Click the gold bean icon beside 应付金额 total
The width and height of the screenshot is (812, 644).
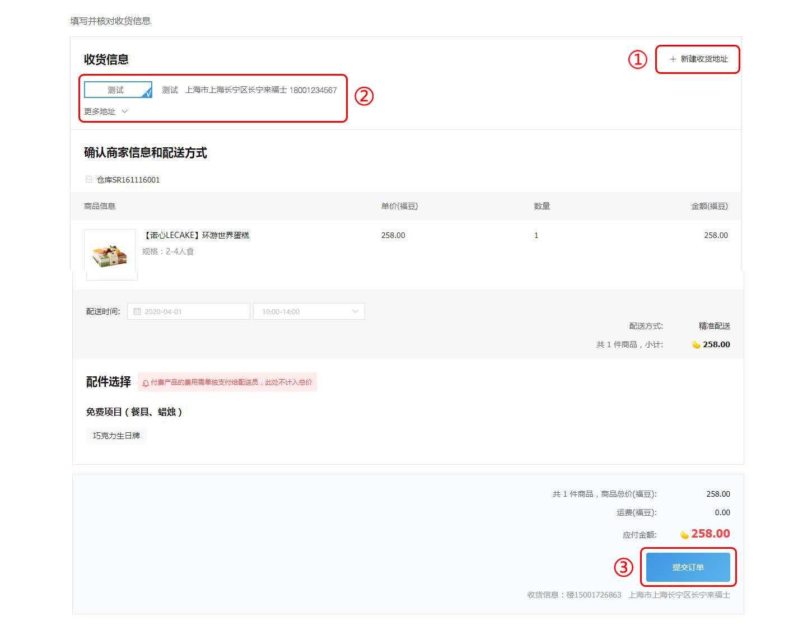click(684, 535)
